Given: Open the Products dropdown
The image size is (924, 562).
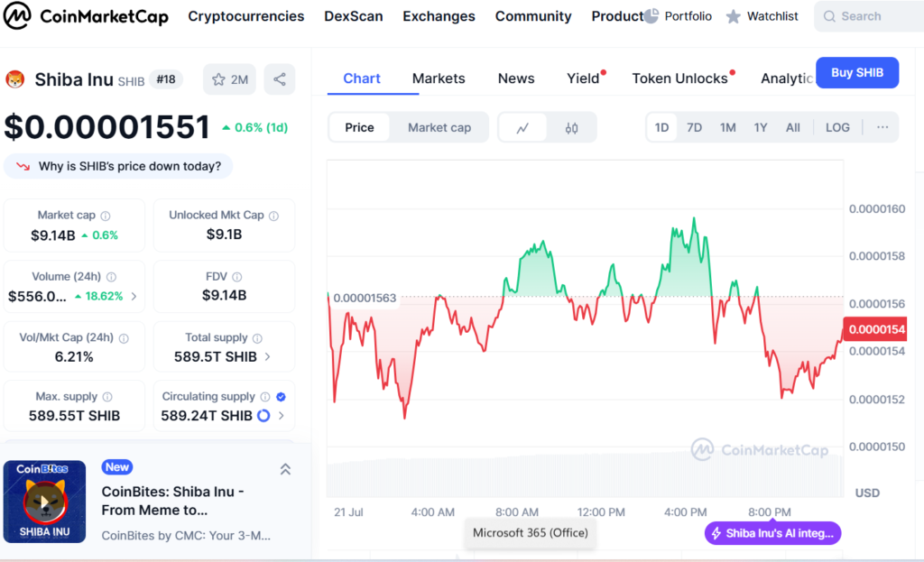Looking at the screenshot, I should pos(616,15).
